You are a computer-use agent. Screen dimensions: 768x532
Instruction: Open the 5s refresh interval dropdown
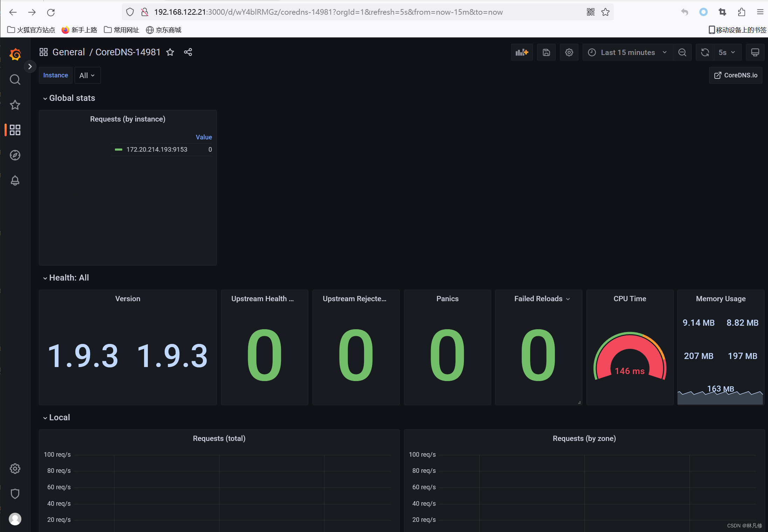point(727,53)
